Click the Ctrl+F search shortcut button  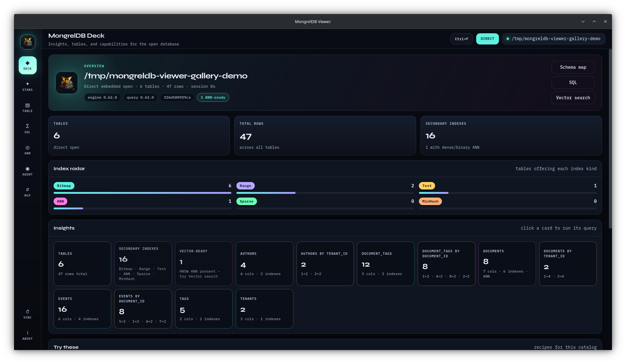click(x=462, y=39)
